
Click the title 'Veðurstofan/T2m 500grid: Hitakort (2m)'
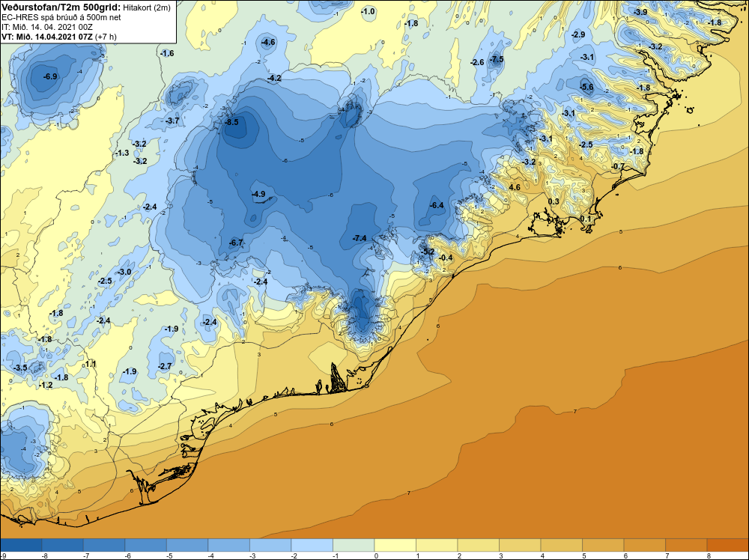[x=85, y=7]
